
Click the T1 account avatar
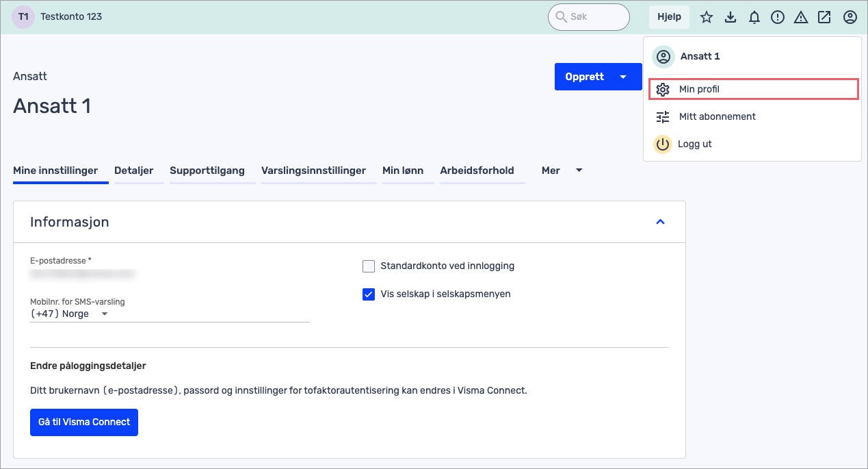(x=23, y=16)
